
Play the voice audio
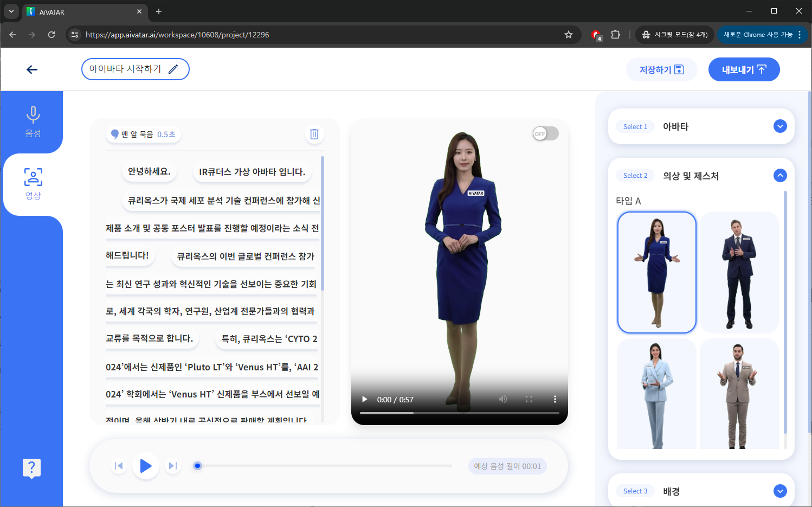tap(145, 466)
